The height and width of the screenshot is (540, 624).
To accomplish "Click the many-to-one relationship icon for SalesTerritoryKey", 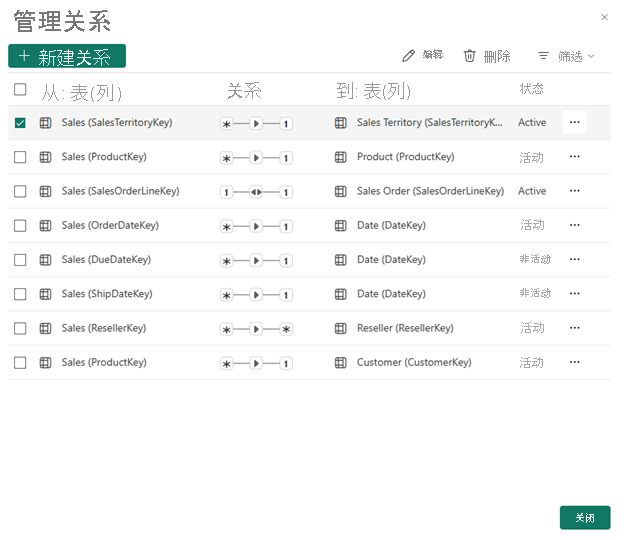I will click(256, 124).
